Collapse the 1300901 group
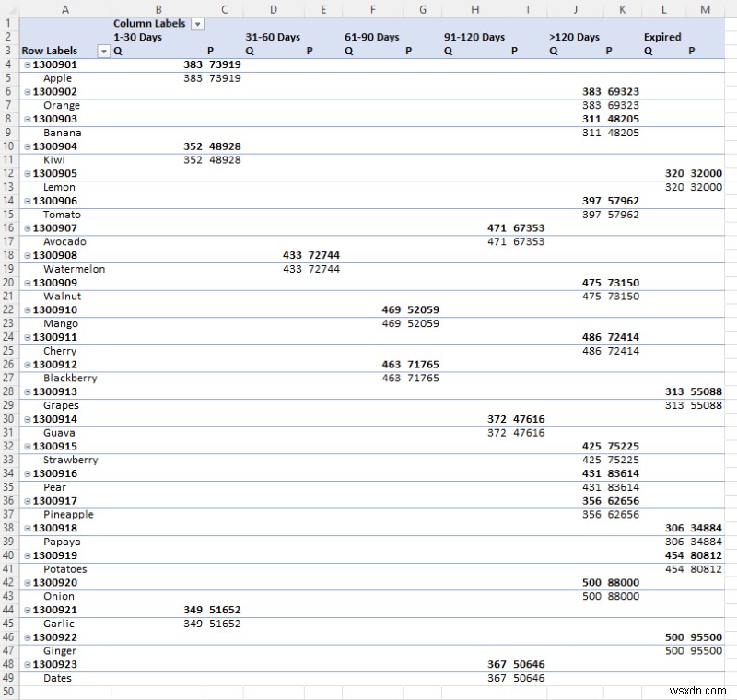The width and height of the screenshot is (737, 700). coord(29,64)
